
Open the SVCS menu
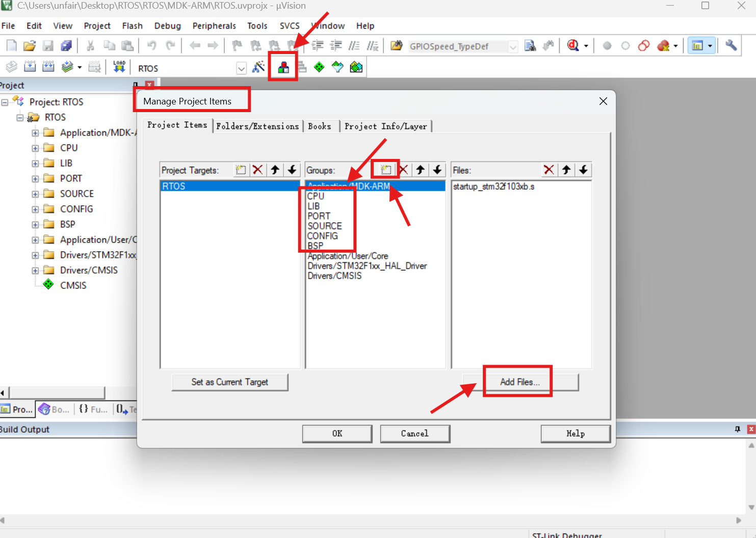[x=290, y=26]
